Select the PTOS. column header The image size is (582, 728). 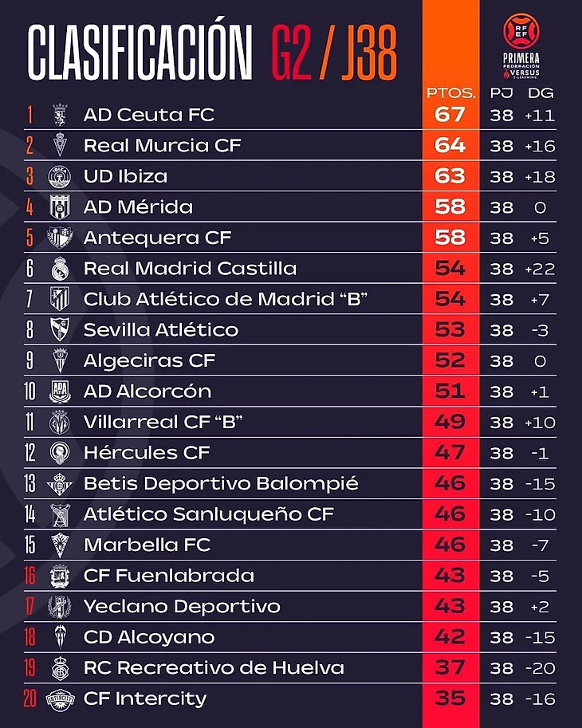(x=451, y=92)
